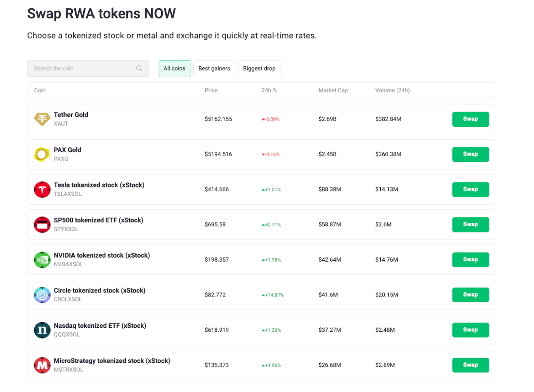
Task: Sort by the 24h % column header
Action: (269, 91)
